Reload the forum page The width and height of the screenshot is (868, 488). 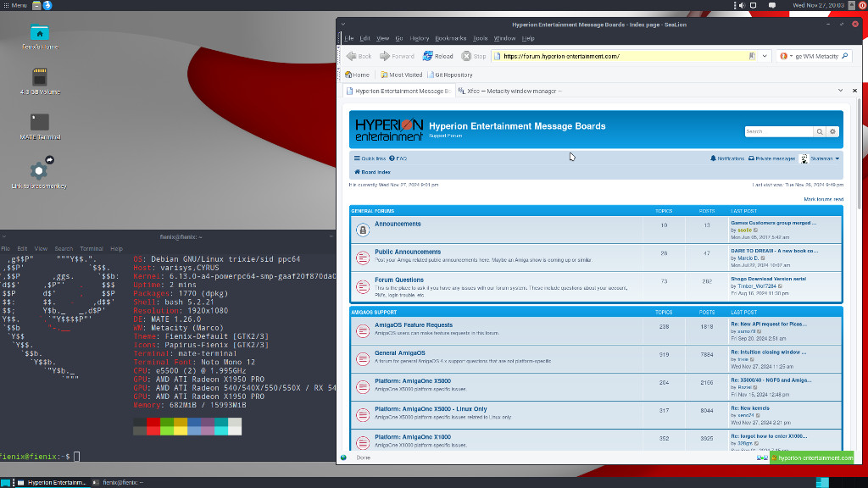pos(438,56)
